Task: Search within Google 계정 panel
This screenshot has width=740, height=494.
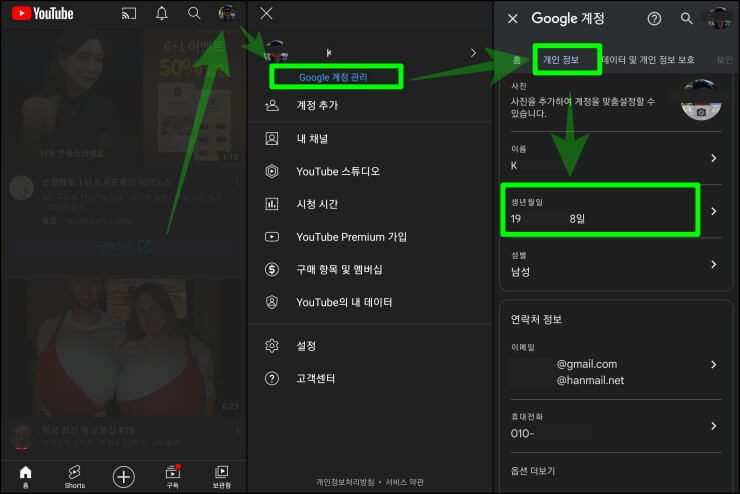Action: click(x=687, y=18)
